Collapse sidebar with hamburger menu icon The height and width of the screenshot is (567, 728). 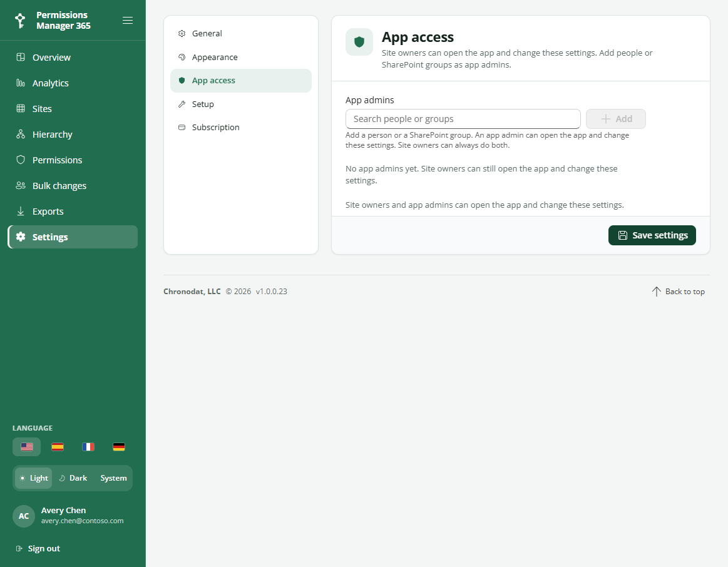(128, 21)
